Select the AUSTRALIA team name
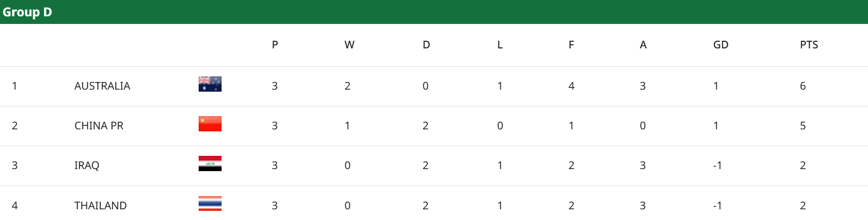868x220 pixels. click(102, 86)
